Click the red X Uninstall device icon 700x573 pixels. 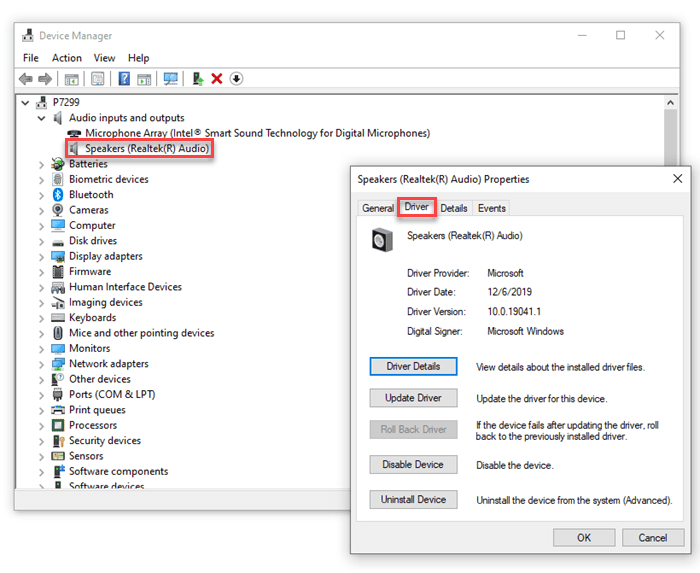[x=217, y=79]
